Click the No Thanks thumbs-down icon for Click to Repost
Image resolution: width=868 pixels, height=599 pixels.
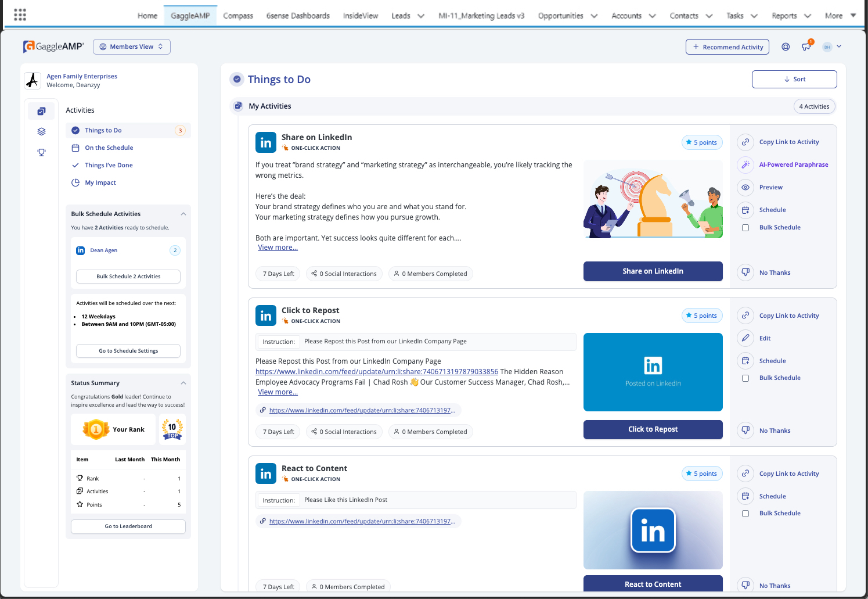coord(745,431)
